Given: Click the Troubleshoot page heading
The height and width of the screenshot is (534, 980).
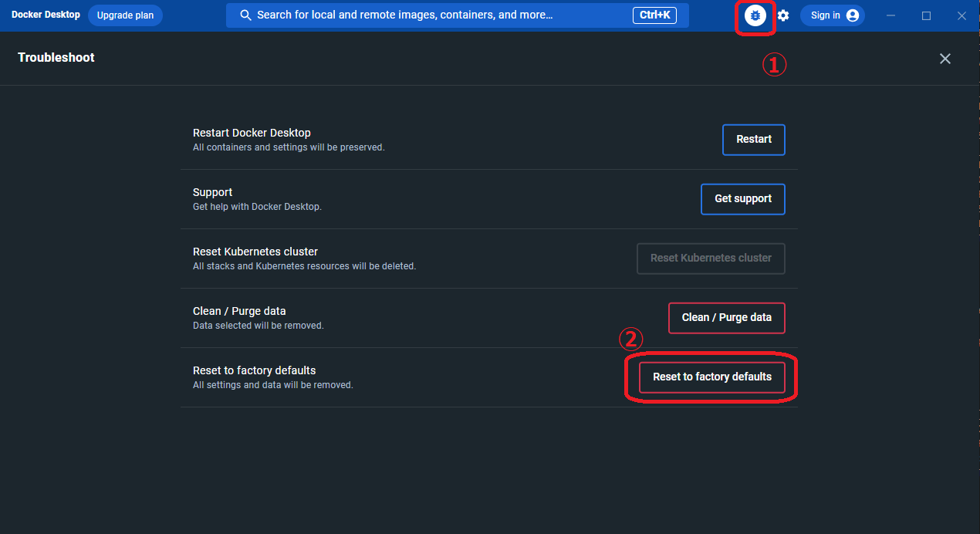Looking at the screenshot, I should (56, 58).
